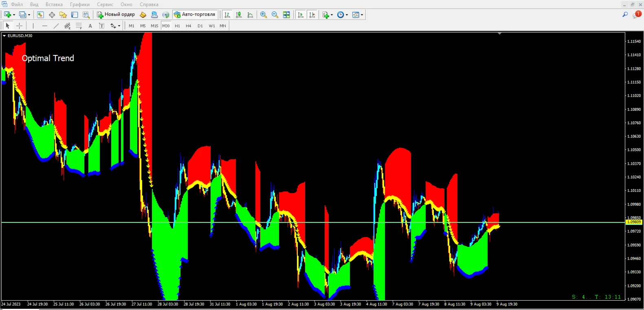This screenshot has height=310, width=644.
Task: Click the current price label 1.09809
Action: tap(634, 222)
